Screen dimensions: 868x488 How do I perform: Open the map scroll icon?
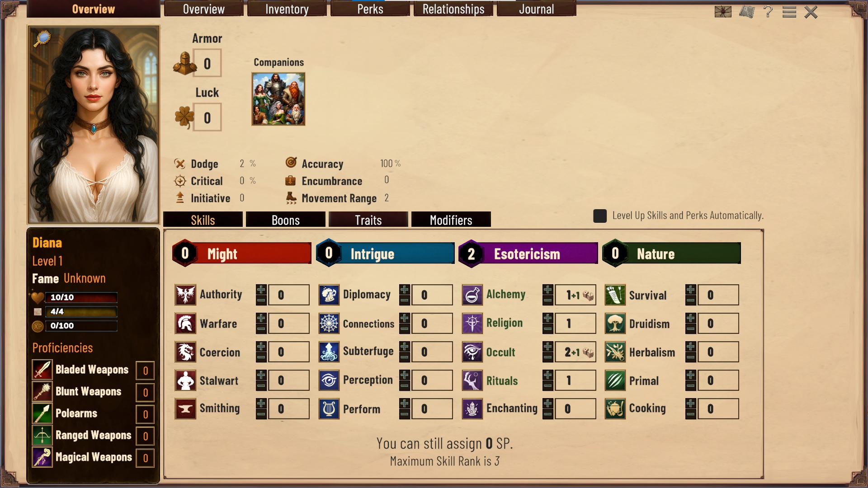pos(747,12)
